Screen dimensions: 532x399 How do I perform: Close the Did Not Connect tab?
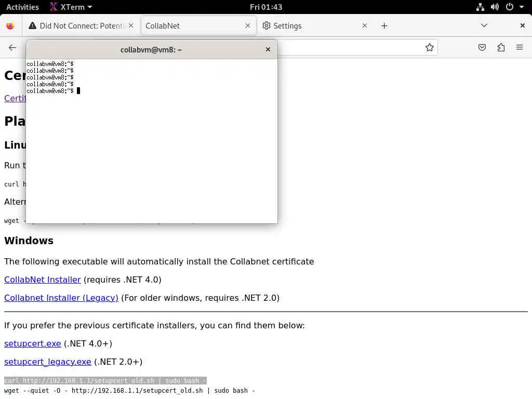pos(131,25)
